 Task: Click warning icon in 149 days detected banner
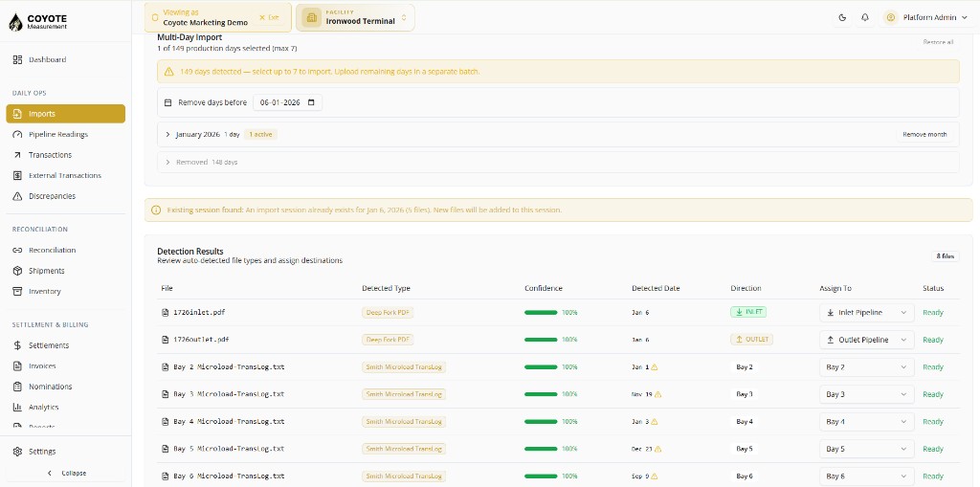(x=168, y=72)
